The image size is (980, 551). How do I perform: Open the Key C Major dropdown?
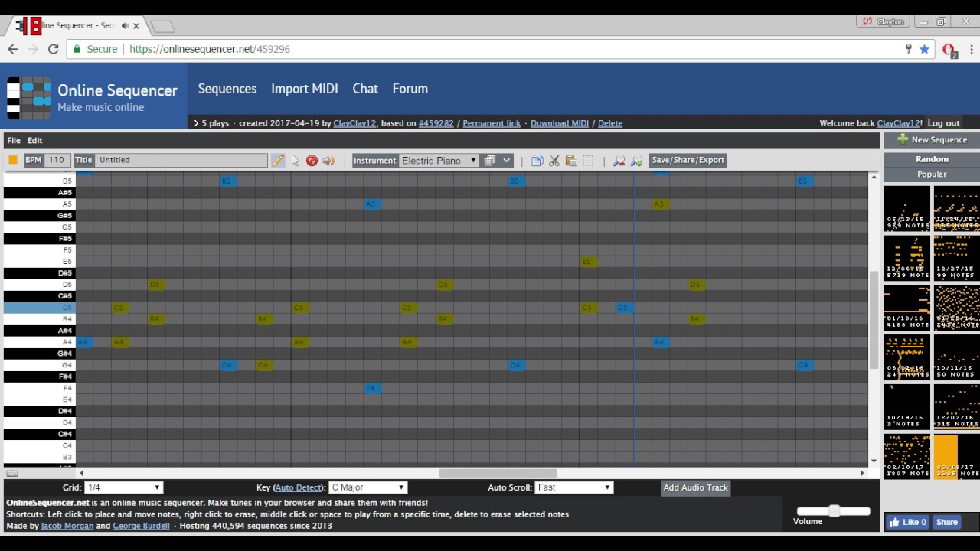367,487
